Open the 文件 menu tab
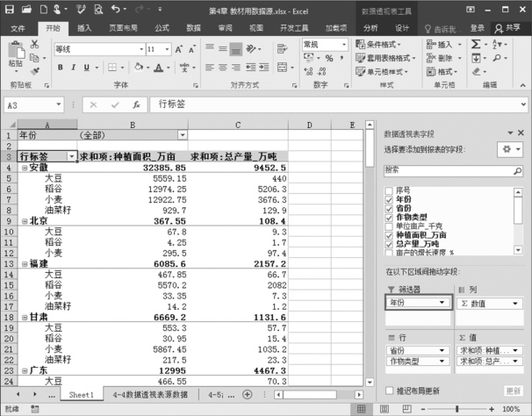Image resolution: width=532 pixels, height=416 pixels. 18,28
